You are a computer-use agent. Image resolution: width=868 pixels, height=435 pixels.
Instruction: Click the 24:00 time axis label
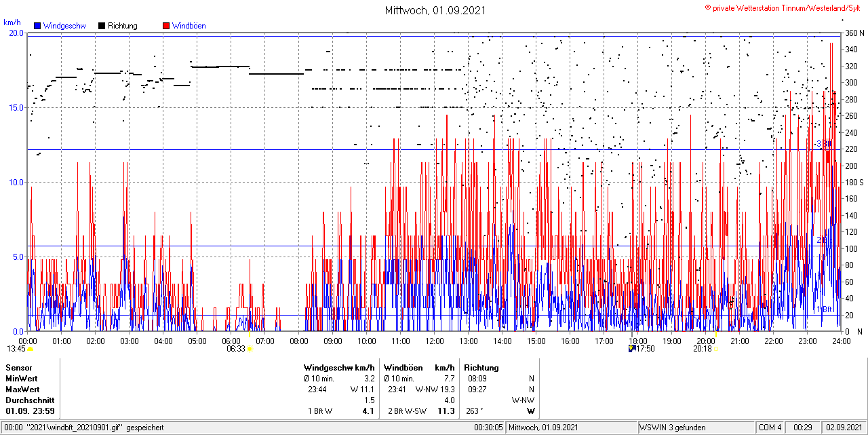click(842, 341)
